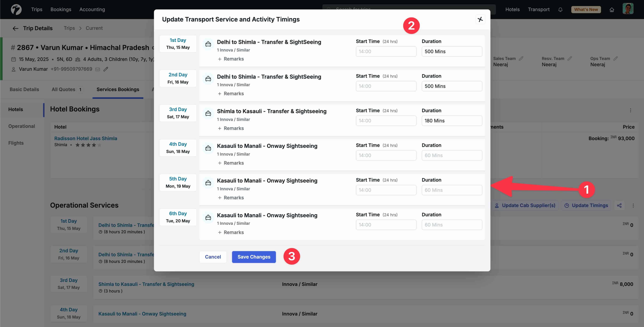The height and width of the screenshot is (327, 644).
Task: Open the three-dot menu near the bookings panel
Action: [x=631, y=110]
